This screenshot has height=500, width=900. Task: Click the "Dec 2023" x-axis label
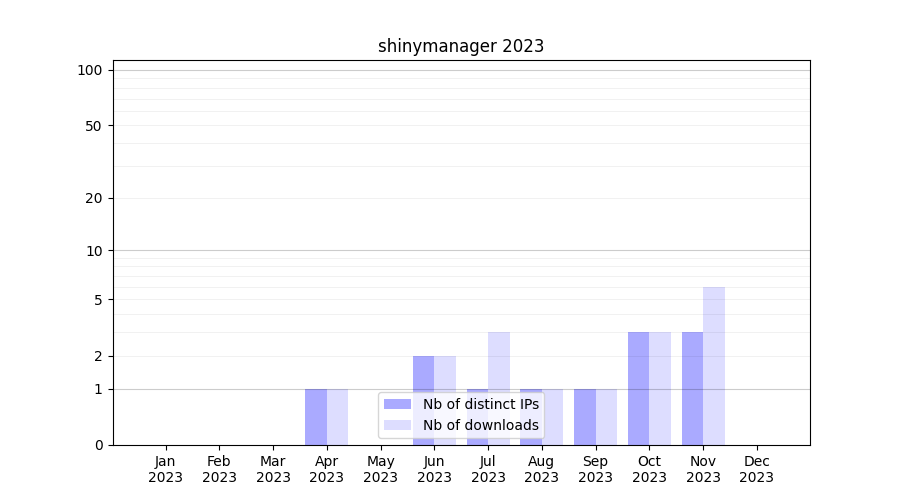pos(757,469)
